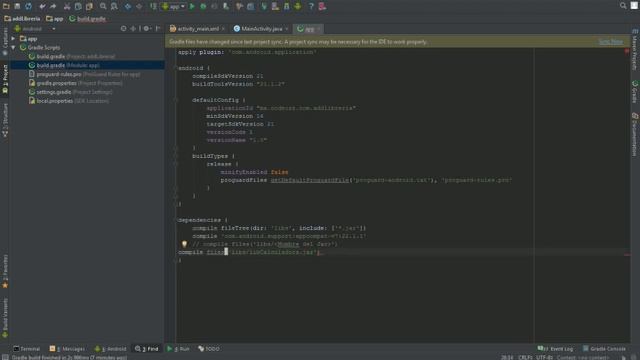Click the Cut scissors icon
The height and width of the screenshot is (360, 640).
(x=67, y=6)
